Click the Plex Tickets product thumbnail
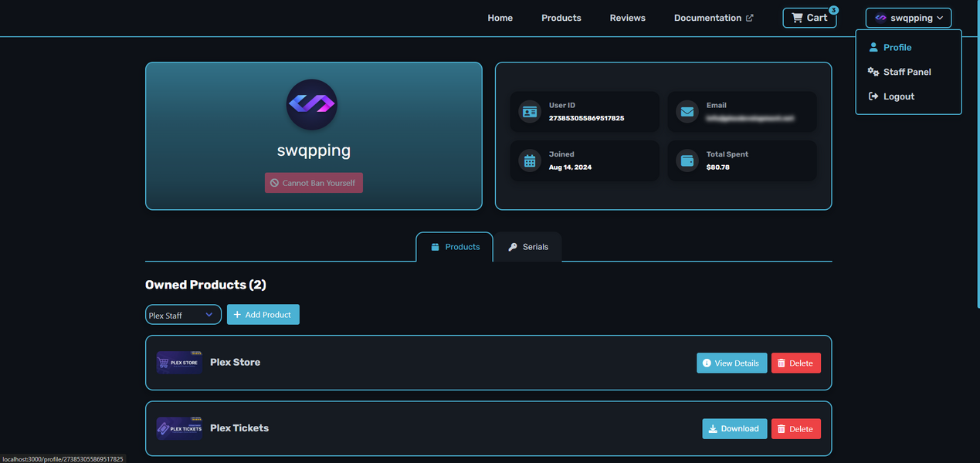 (x=179, y=428)
